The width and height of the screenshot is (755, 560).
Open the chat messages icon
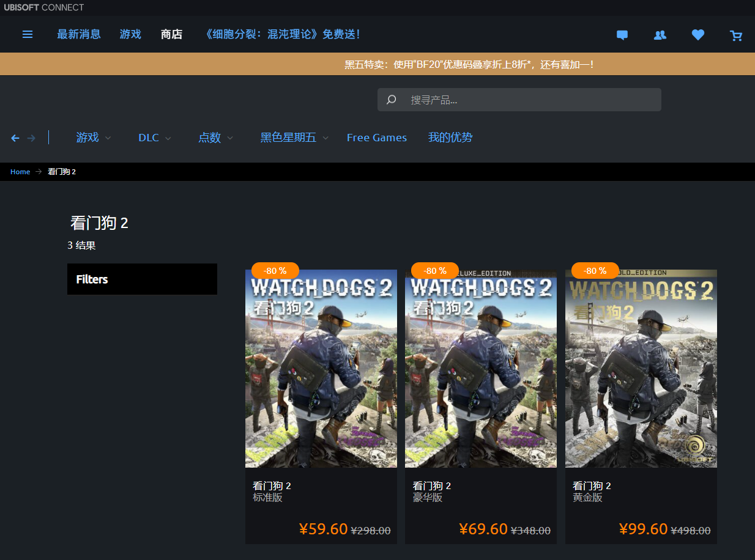(622, 35)
